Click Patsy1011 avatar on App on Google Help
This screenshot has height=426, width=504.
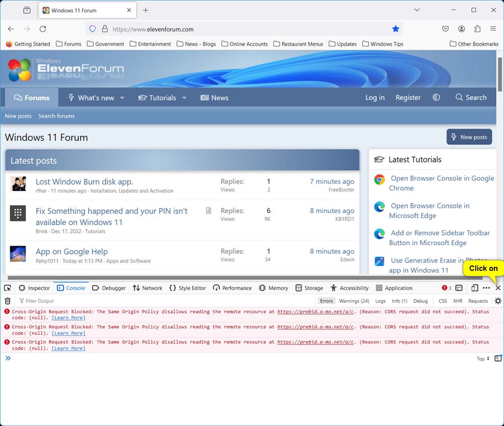point(18,254)
